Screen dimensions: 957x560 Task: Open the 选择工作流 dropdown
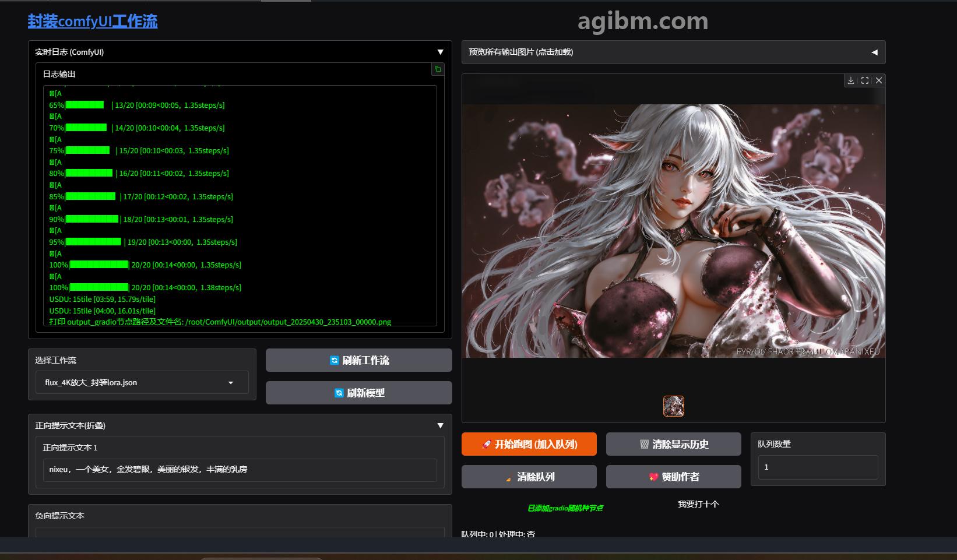(142, 382)
